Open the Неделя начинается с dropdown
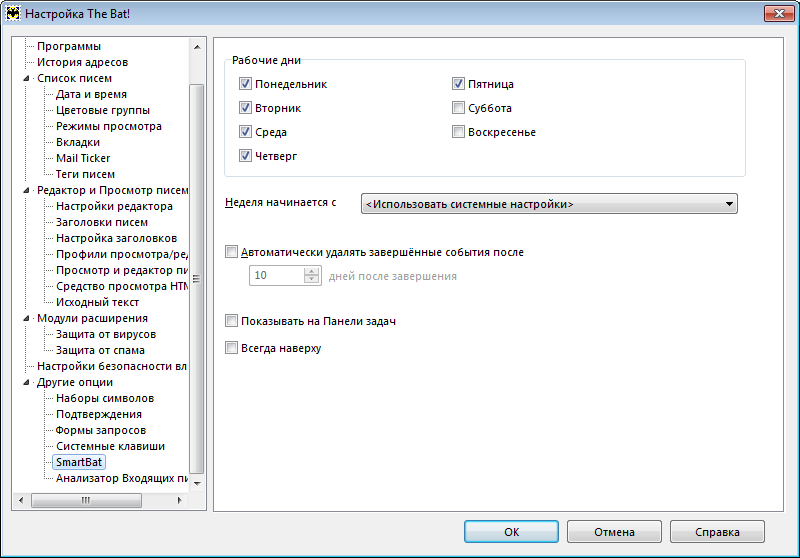The height and width of the screenshot is (558, 800). tap(549, 204)
